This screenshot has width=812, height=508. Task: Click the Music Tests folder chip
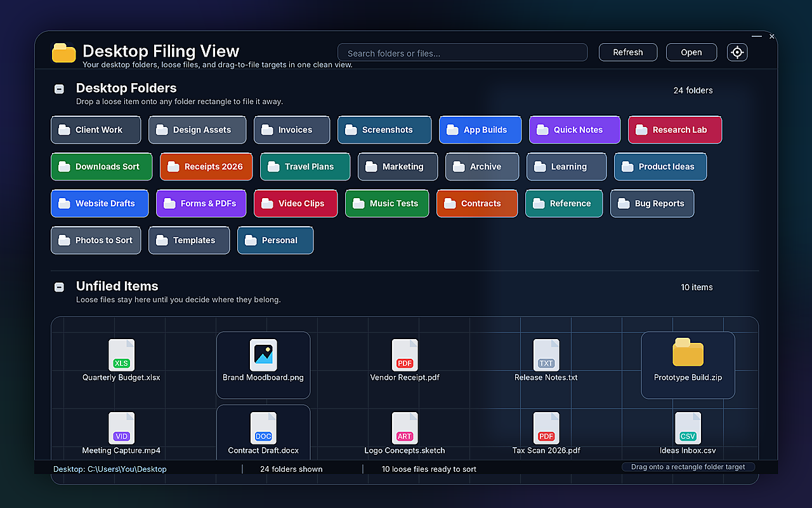click(x=387, y=203)
